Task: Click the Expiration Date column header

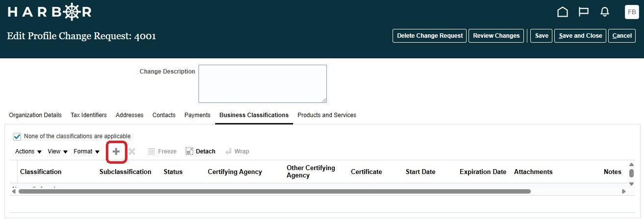Action: tap(483, 172)
